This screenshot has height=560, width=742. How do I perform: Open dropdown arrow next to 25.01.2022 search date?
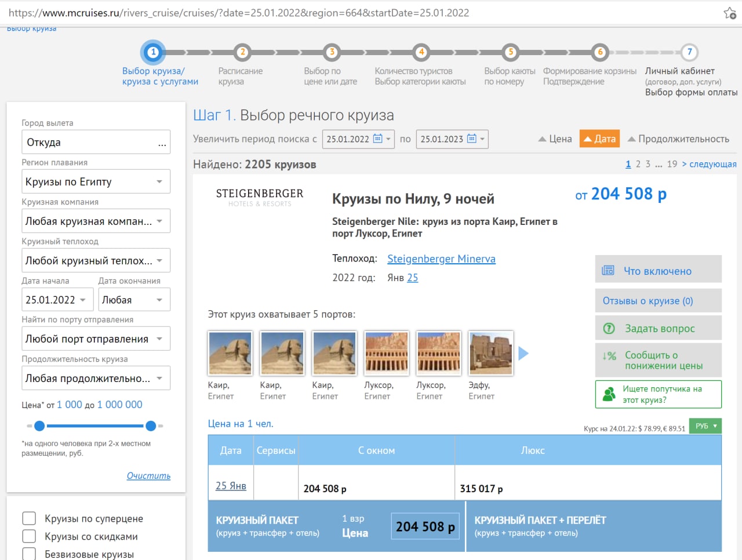coord(388,139)
